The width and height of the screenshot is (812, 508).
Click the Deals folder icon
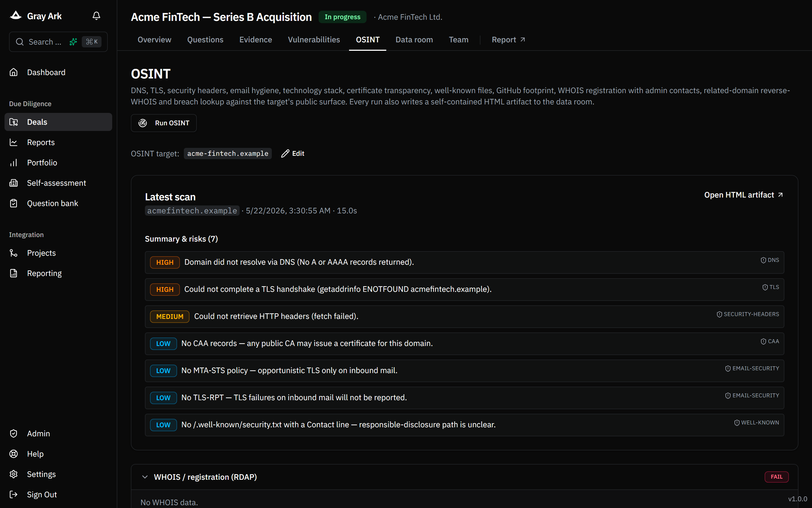tap(14, 122)
